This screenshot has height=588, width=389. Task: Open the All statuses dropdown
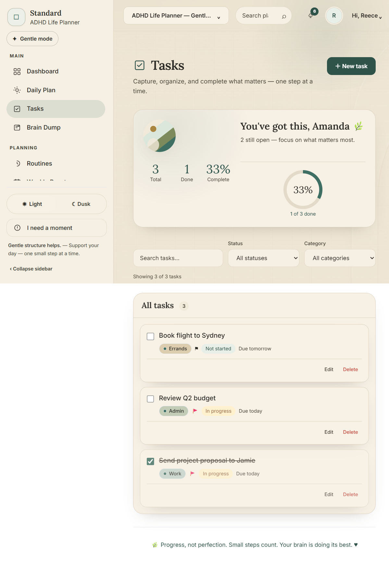pyautogui.click(x=264, y=258)
